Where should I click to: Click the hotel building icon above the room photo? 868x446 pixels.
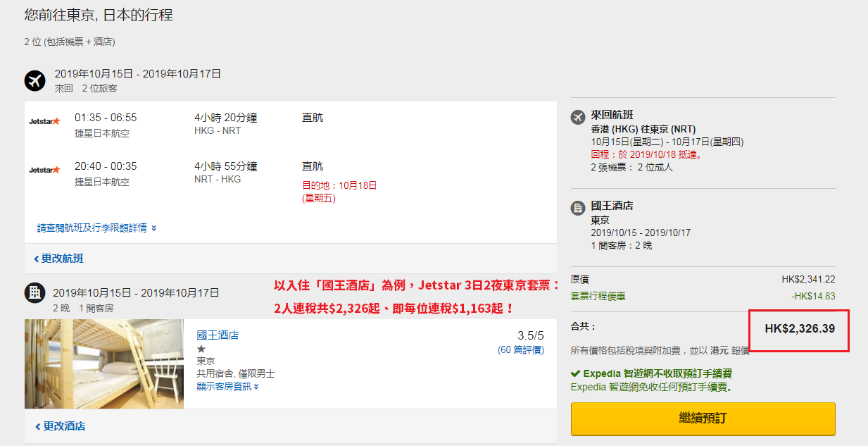pyautogui.click(x=35, y=293)
